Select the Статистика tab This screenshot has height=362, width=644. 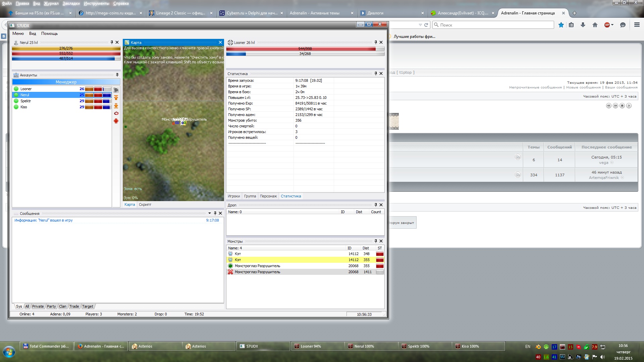[291, 196]
